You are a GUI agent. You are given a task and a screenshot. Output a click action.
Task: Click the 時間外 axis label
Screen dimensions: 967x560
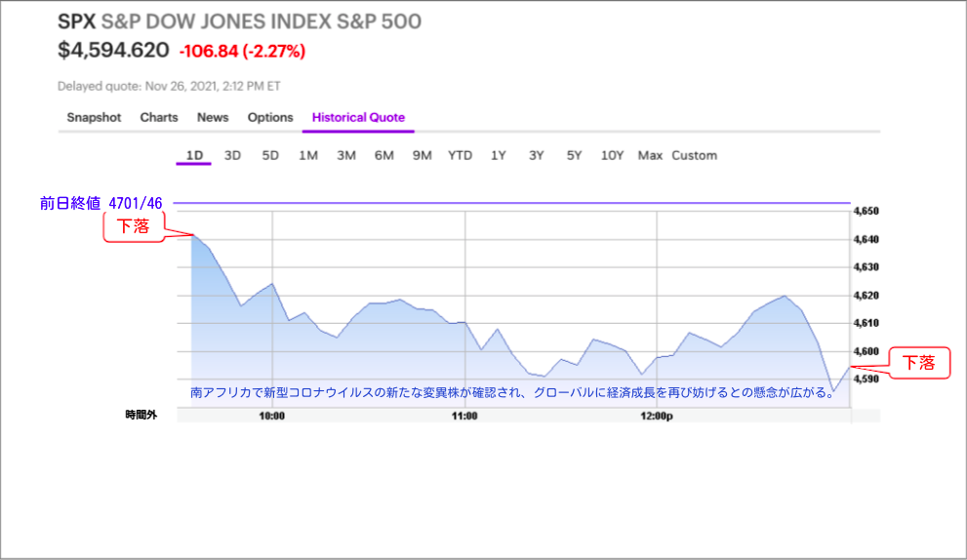[x=141, y=415]
